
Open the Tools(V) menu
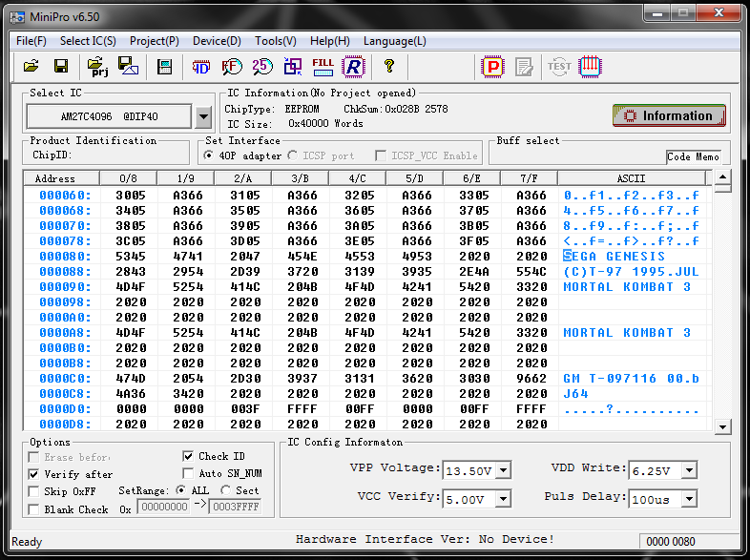pyautogui.click(x=276, y=41)
